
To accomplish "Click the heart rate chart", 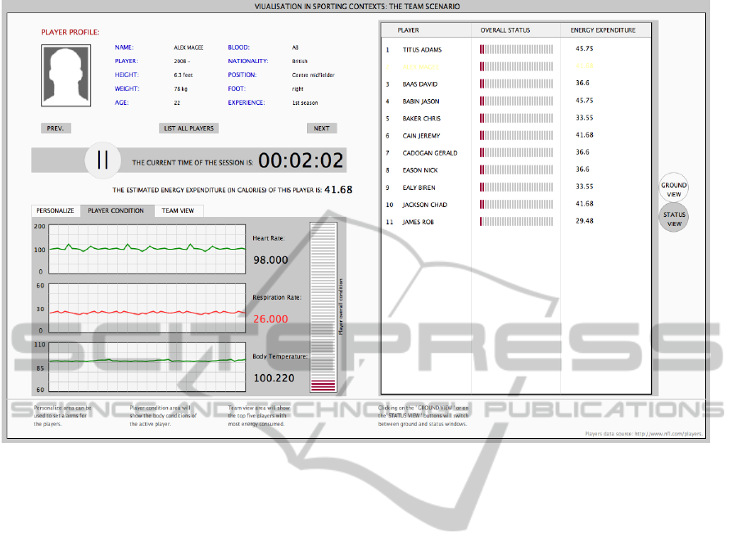I will [x=147, y=247].
